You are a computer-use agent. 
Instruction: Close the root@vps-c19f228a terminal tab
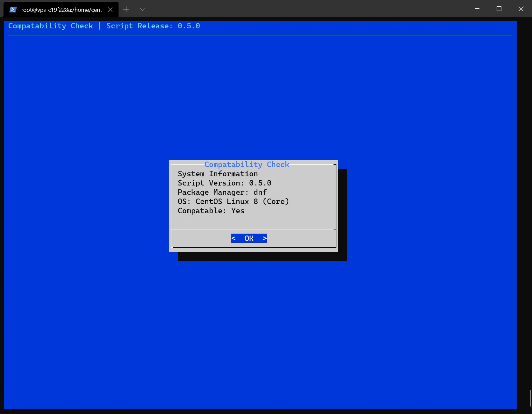click(x=110, y=10)
